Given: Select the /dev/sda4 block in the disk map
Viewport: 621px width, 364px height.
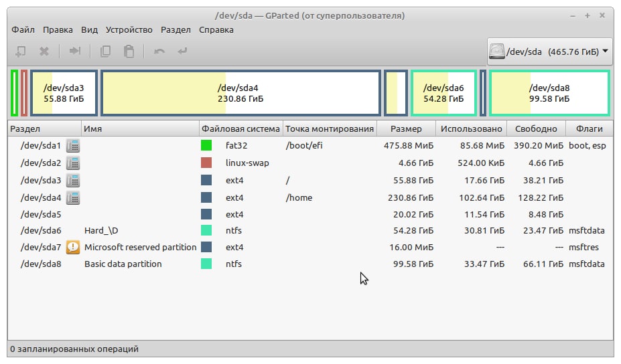Looking at the screenshot, I should pos(240,93).
